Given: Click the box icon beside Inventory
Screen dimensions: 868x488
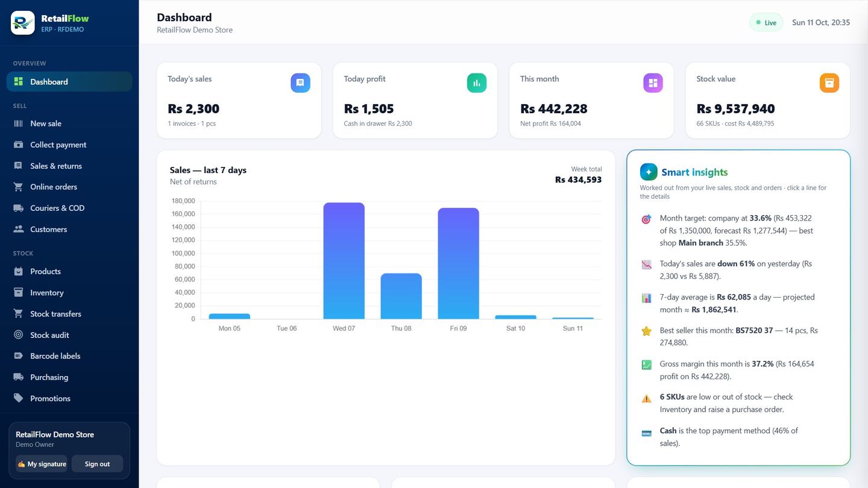Looking at the screenshot, I should [19, 293].
